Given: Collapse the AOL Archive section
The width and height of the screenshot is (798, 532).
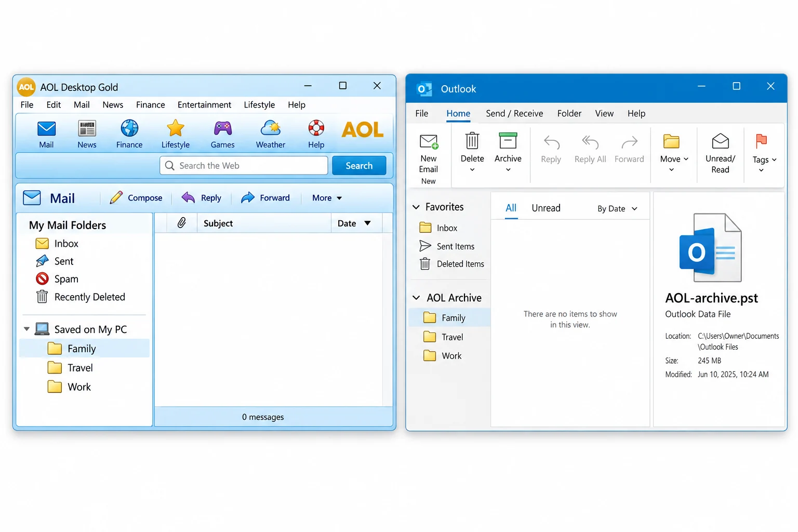Looking at the screenshot, I should (416, 298).
